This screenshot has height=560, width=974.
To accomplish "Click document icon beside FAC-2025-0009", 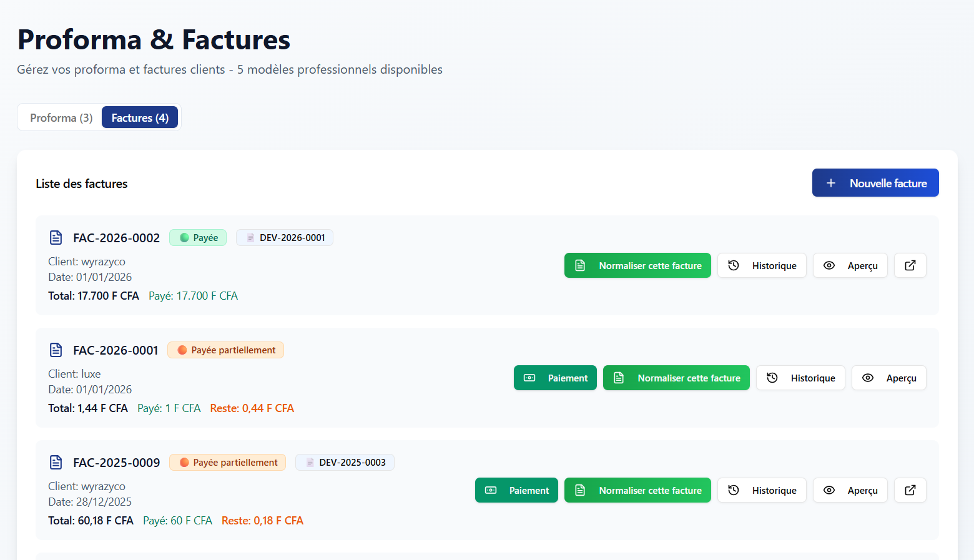I will coord(56,463).
